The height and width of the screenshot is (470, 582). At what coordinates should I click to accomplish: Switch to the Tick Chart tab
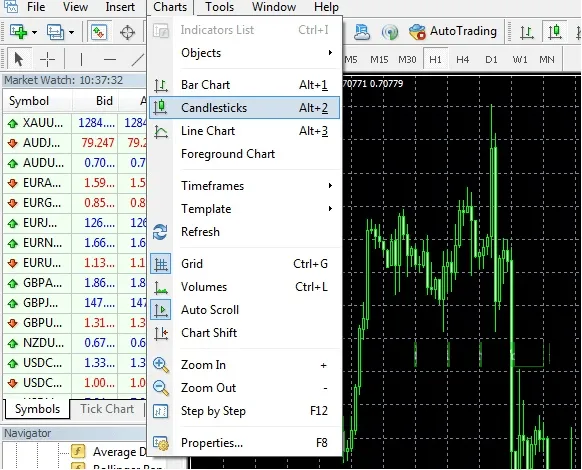(x=107, y=409)
